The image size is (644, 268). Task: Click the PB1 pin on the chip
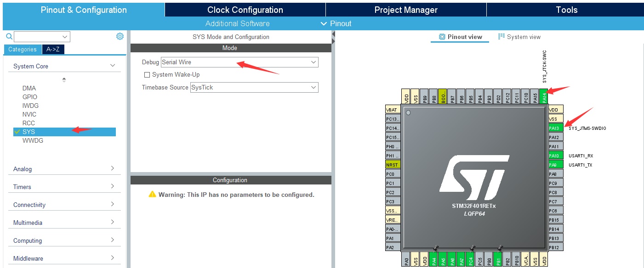pos(498,259)
